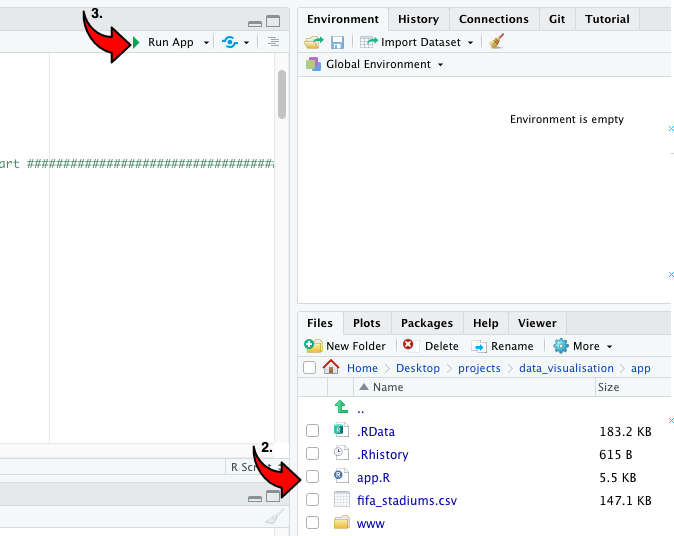The image size is (674, 536).
Task: Clear the environment with the broom icon
Action: pyautogui.click(x=496, y=42)
